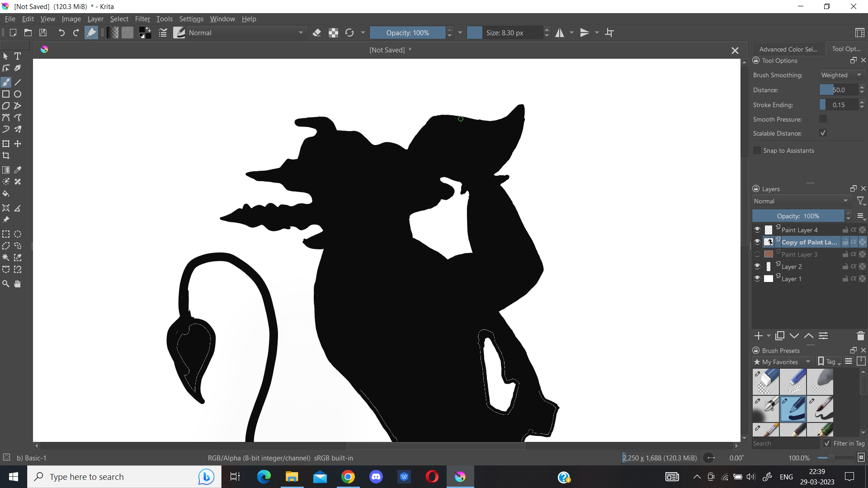Select the Crop tool in toolbox

point(6,155)
